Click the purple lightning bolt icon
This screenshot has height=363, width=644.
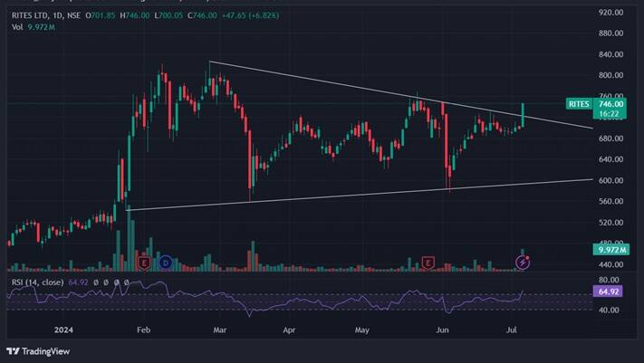point(523,263)
